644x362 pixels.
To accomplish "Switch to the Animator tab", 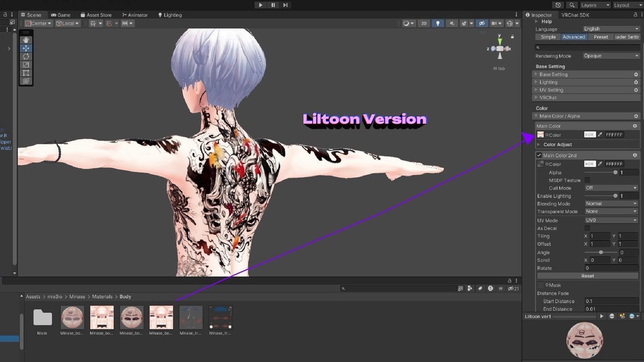I will pyautogui.click(x=135, y=15).
